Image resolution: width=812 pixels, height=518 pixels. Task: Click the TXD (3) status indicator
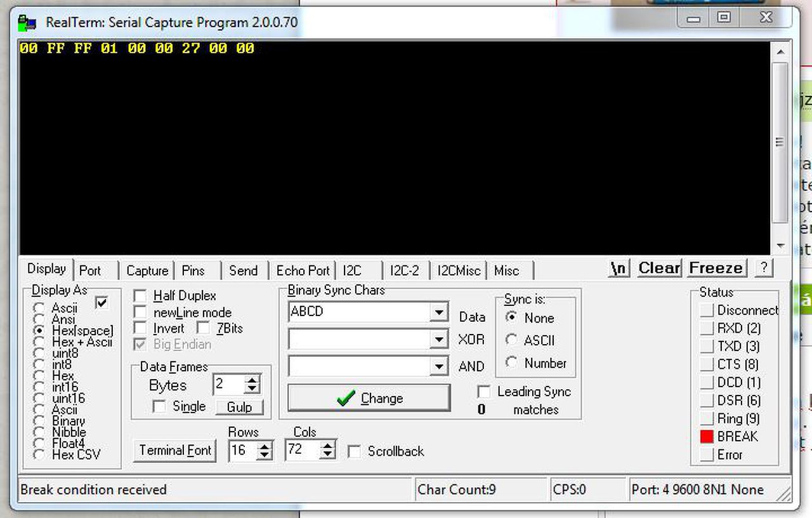point(707,347)
